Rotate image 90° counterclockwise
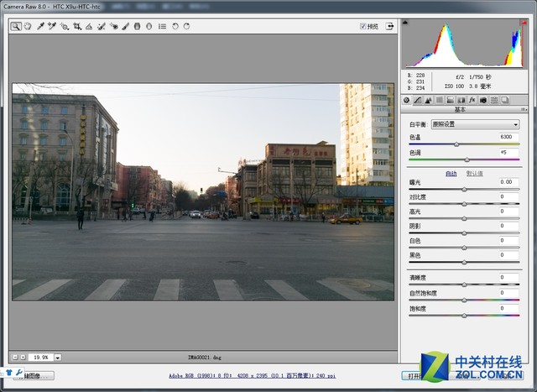The width and height of the screenshot is (537, 392). (175, 26)
